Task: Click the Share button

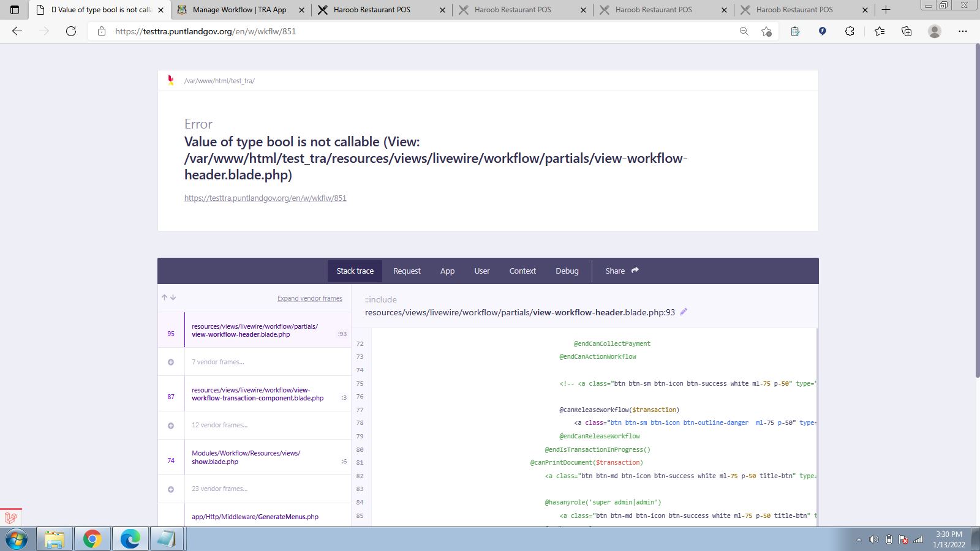Action: pyautogui.click(x=622, y=271)
